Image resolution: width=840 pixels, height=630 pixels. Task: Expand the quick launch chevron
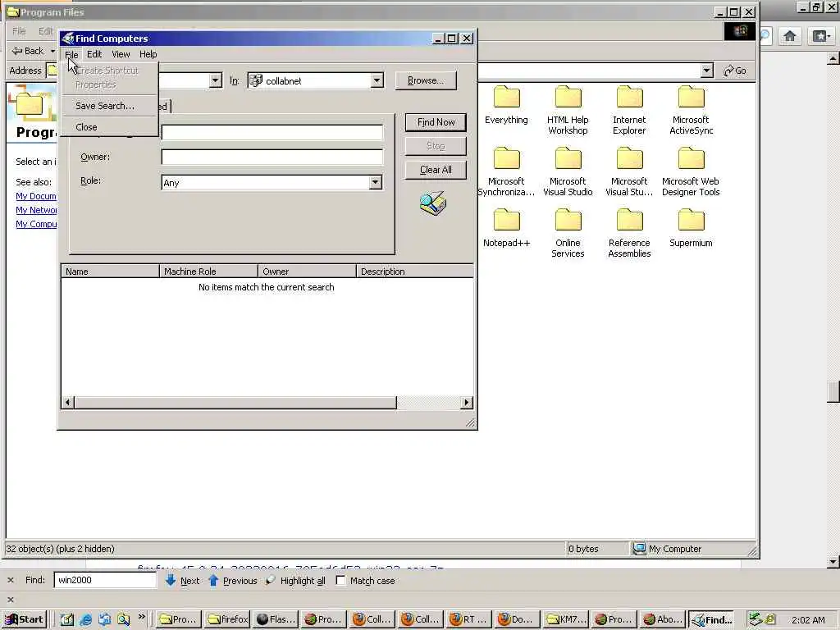[x=141, y=617]
